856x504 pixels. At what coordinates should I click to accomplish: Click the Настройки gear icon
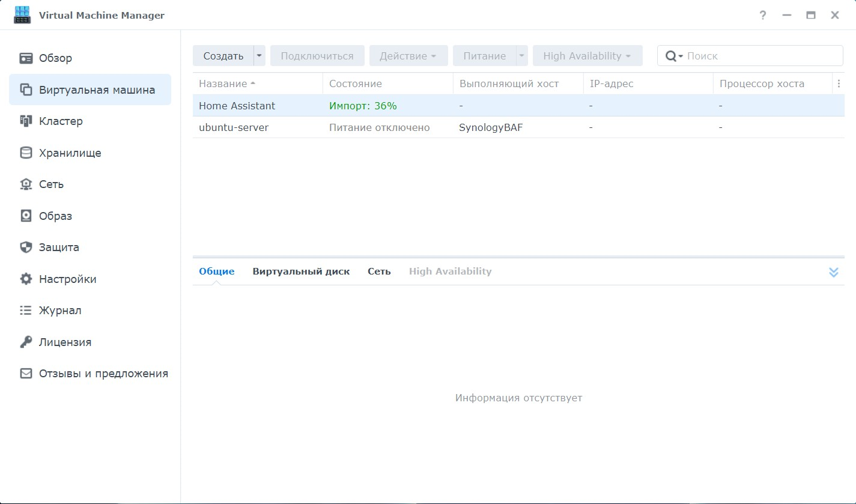pos(26,279)
